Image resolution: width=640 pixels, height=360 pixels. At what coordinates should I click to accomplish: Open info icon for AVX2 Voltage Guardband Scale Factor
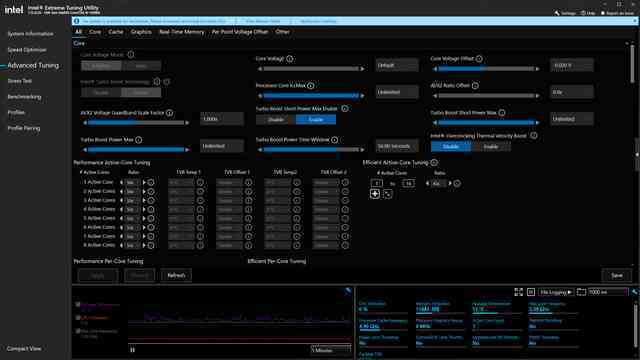tap(169, 113)
